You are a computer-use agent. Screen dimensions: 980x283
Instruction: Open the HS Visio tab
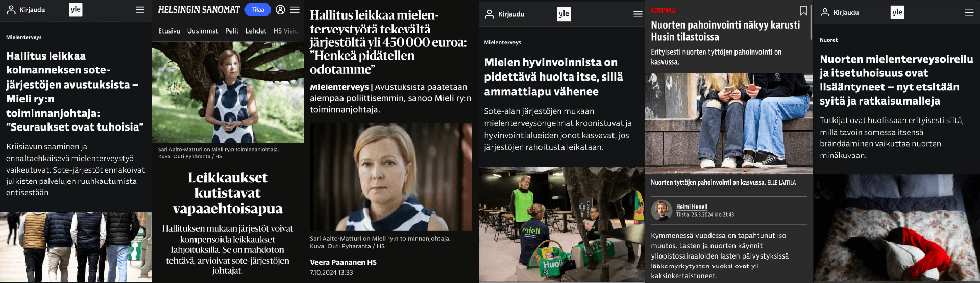click(286, 31)
